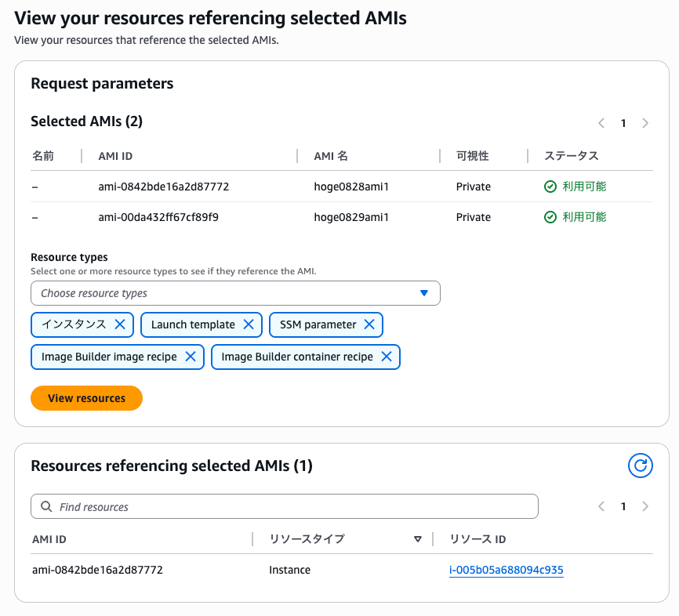Viewport: 679px width, 616px height.
Task: Click the AMI 名 column header
Action: 331,156
